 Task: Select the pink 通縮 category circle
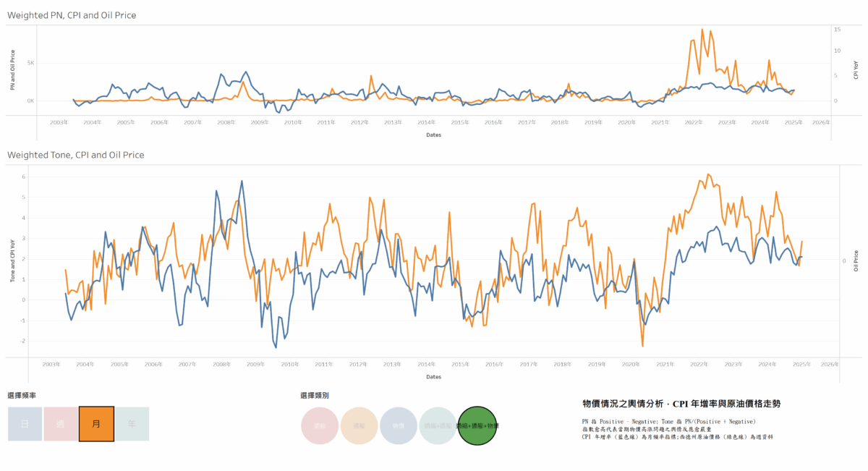(320, 425)
